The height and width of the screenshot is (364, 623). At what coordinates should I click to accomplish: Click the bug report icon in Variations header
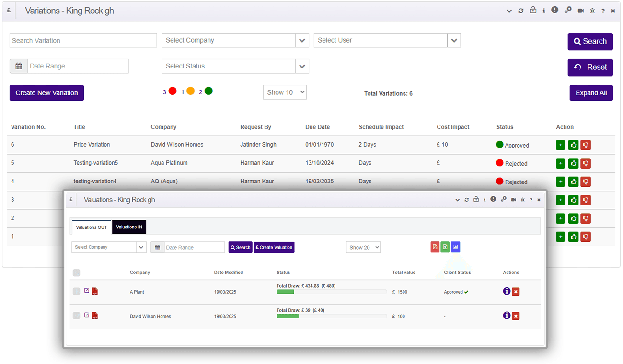pyautogui.click(x=592, y=11)
